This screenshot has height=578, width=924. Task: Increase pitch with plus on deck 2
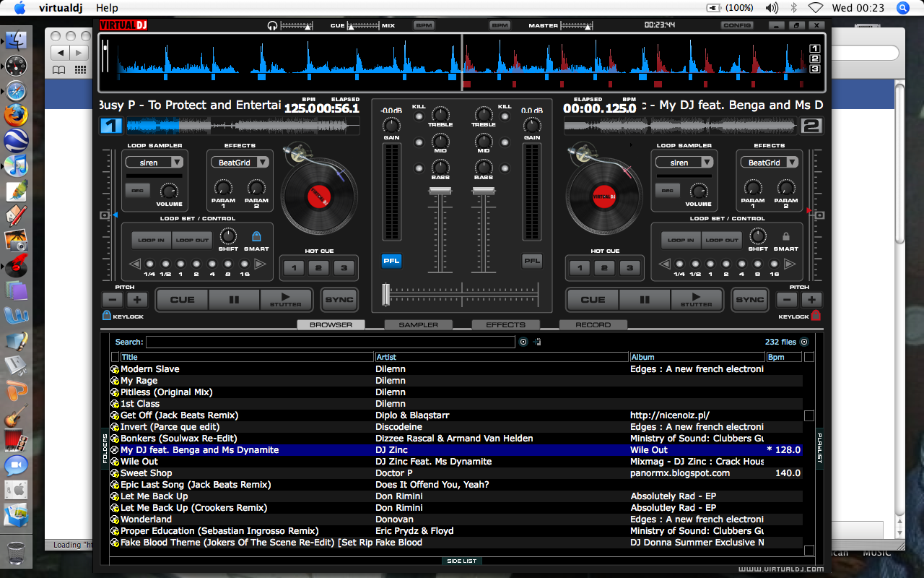click(x=811, y=300)
